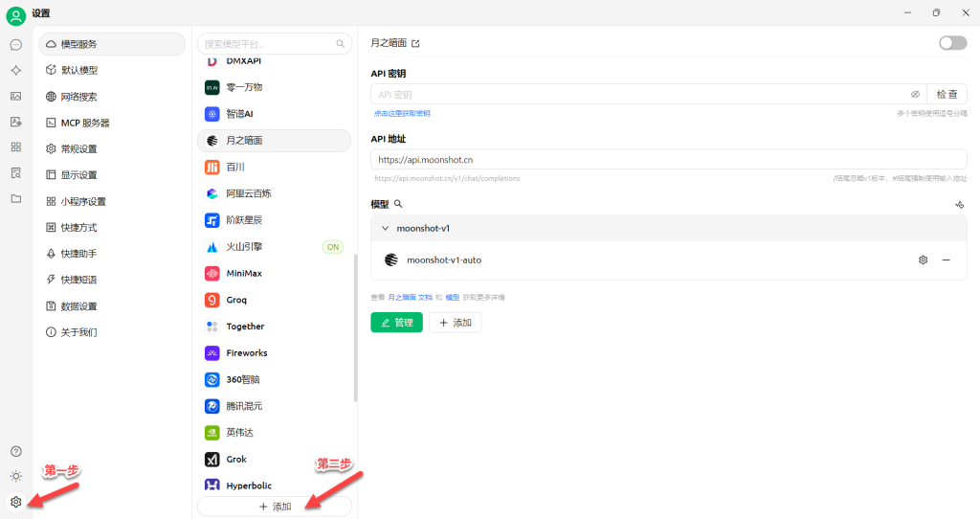Click the green user avatar icon
Viewport: 980px width, 519px height.
15,15
